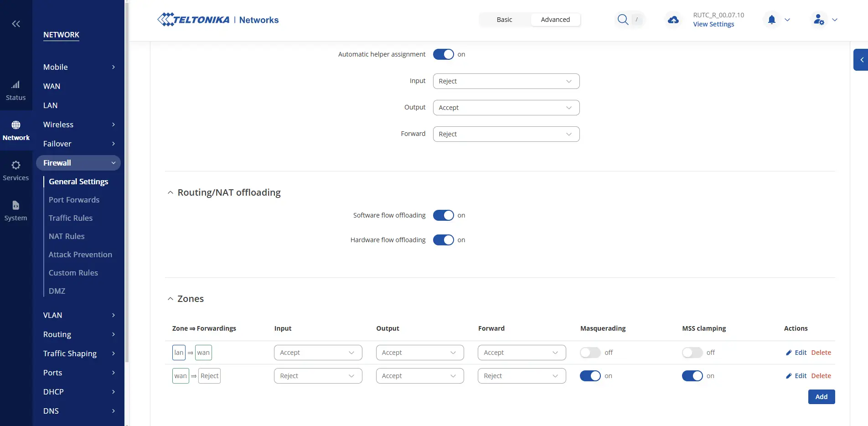Expand the right side panel arrow
Viewport: 868px width, 426px height.
[861, 60]
